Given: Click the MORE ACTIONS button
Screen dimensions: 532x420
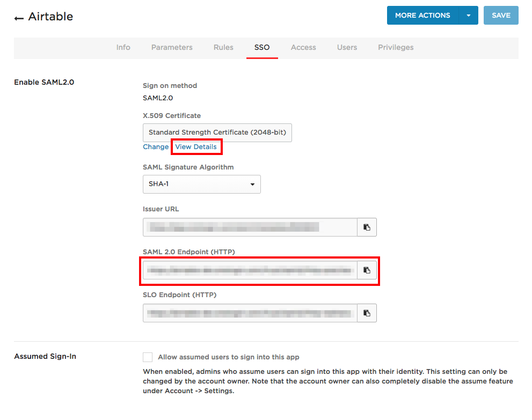Looking at the screenshot, I should 422,15.
